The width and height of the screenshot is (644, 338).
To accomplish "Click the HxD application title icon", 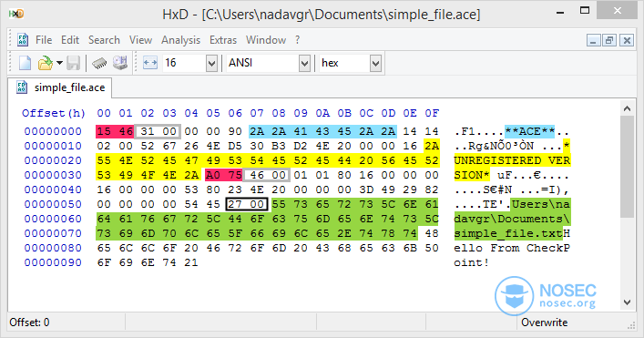I will (16, 14).
